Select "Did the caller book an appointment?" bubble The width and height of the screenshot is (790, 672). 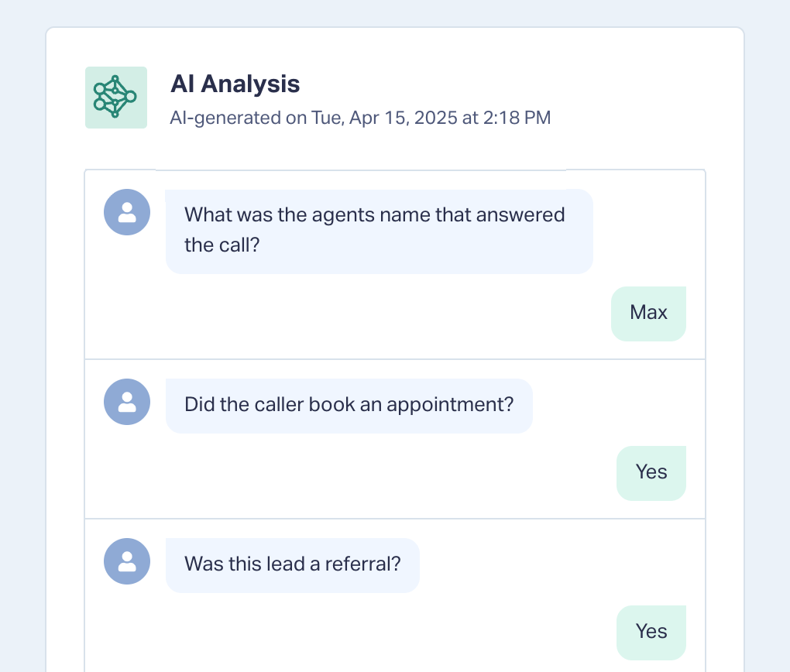(x=349, y=405)
